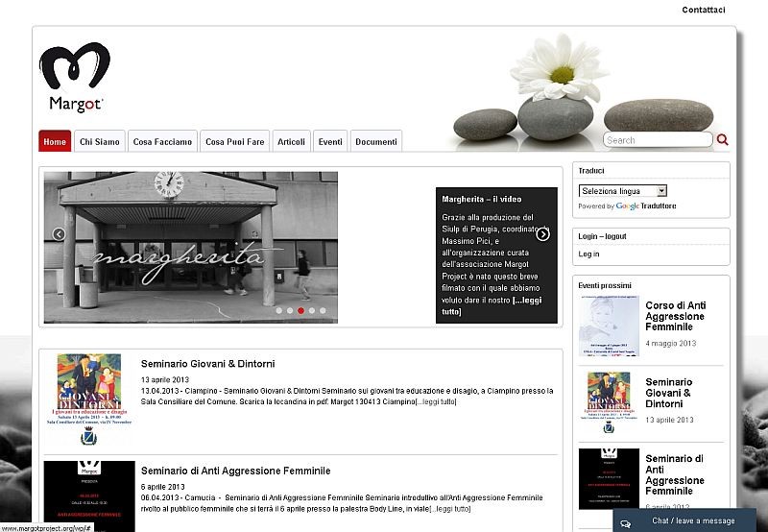Image resolution: width=768 pixels, height=532 pixels.
Task: Open the Chi Siamo menu tab
Action: (x=100, y=142)
